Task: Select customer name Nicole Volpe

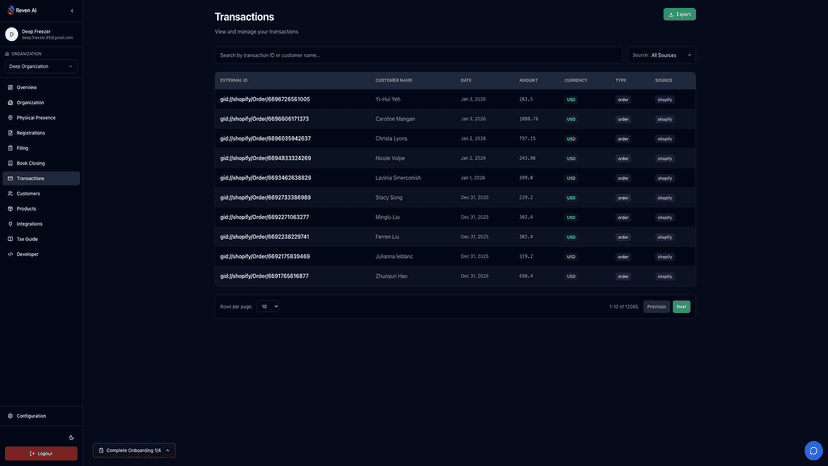Action: coord(390,158)
